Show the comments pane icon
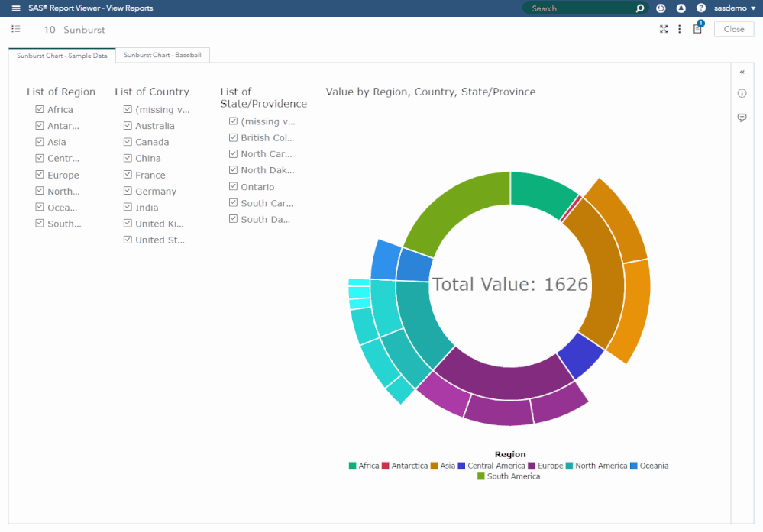The image size is (763, 532). coord(742,118)
